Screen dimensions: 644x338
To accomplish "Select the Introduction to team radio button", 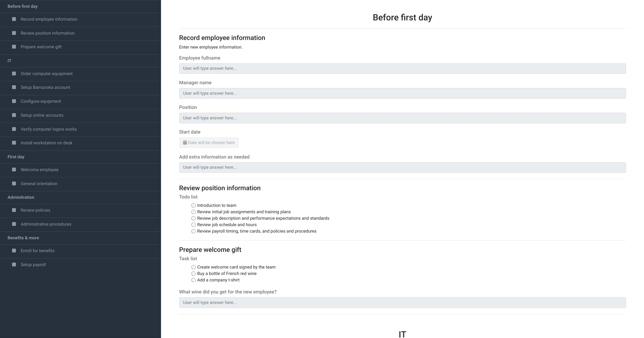I will (193, 205).
